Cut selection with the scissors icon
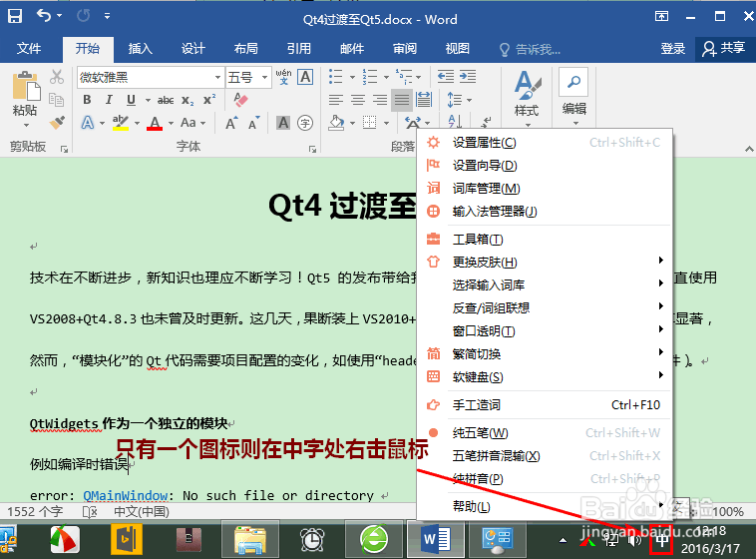 click(x=57, y=76)
